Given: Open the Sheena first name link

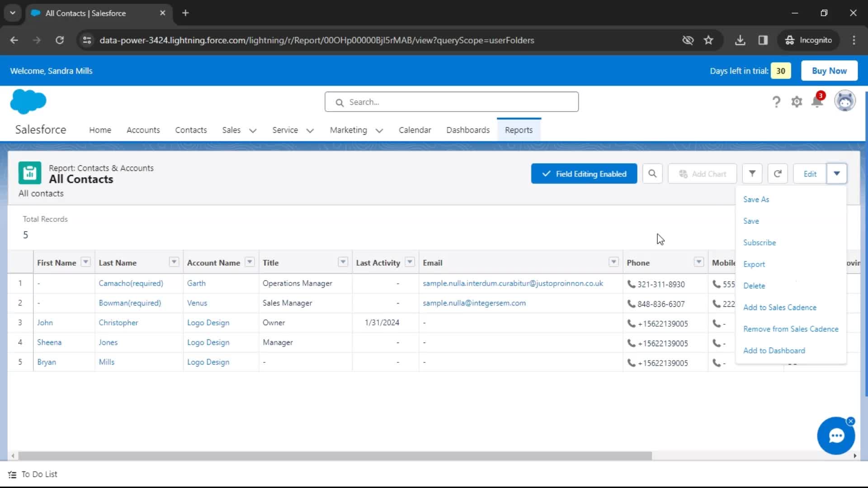Looking at the screenshot, I should click(49, 343).
